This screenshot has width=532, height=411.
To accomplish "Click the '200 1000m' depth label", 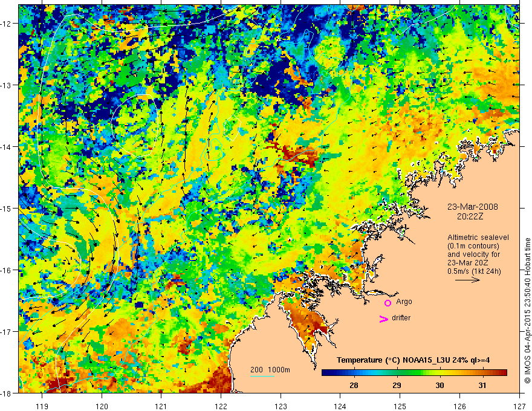I will click(270, 370).
